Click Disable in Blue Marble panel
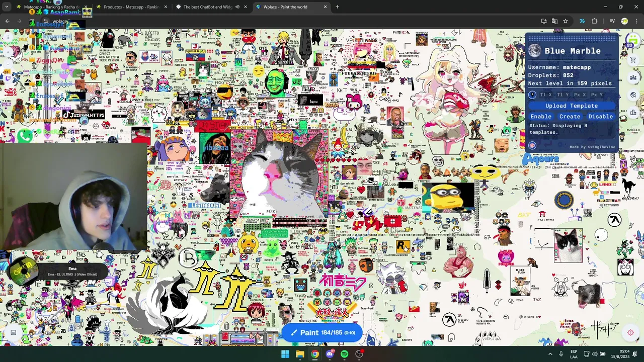Viewport: 644px width, 362px height. (x=600, y=116)
